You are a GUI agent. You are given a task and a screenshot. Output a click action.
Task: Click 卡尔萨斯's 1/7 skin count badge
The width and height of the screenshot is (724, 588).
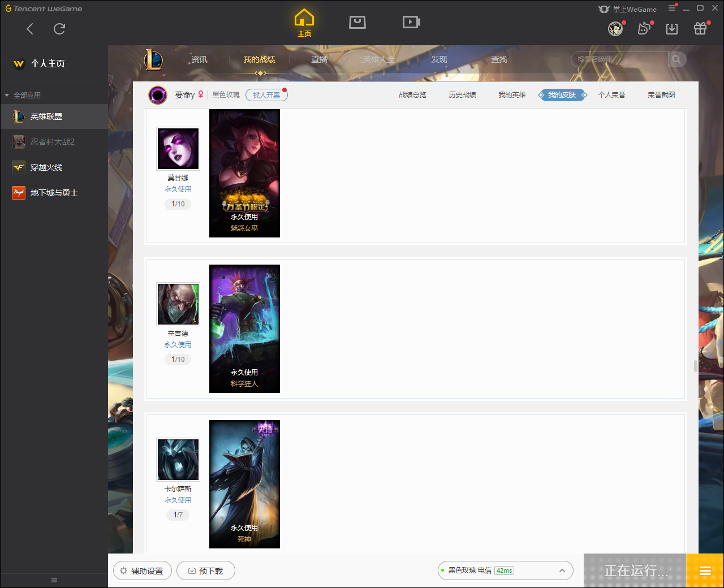click(x=178, y=515)
